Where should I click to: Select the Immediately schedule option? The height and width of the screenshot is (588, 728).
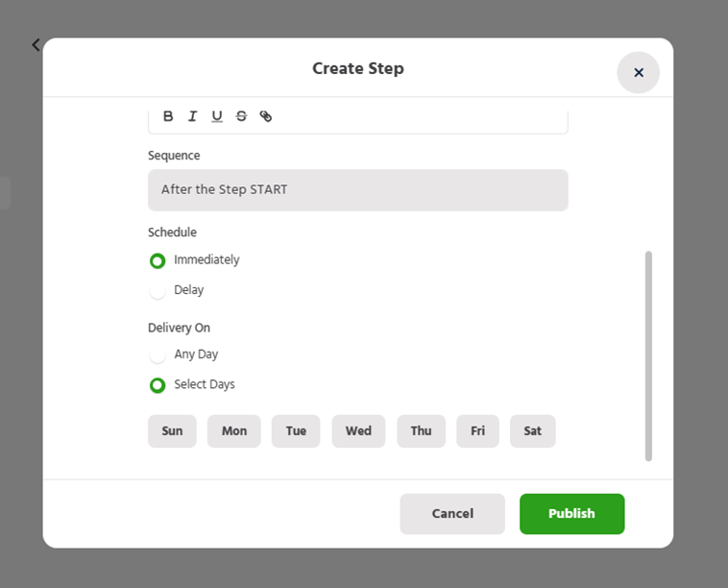(158, 260)
